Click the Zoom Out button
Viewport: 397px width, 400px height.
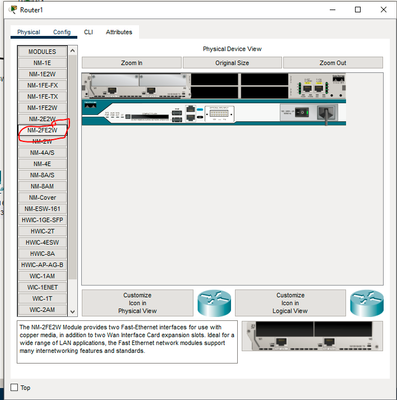click(x=333, y=63)
